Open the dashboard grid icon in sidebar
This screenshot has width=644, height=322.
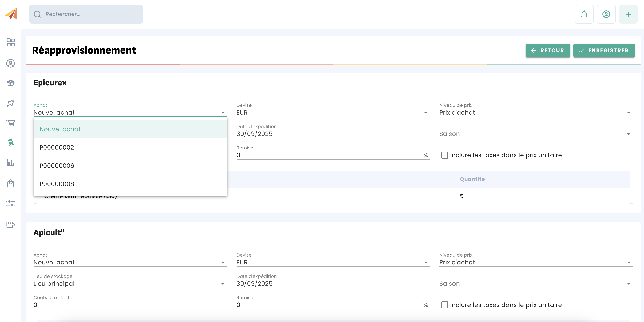[11, 42]
